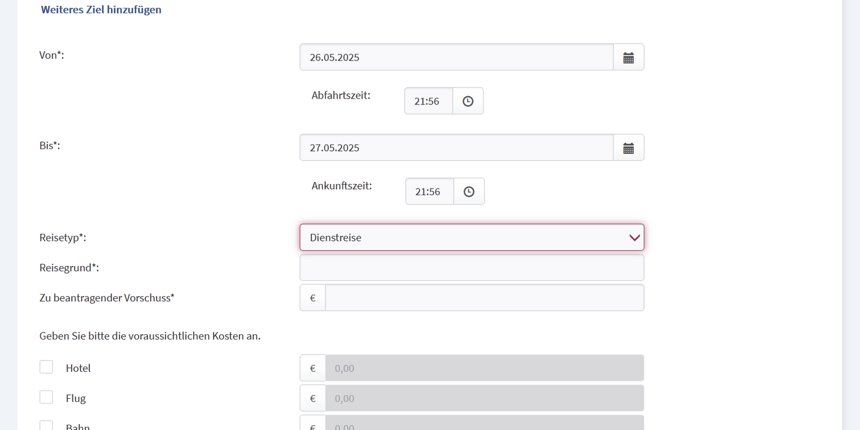The width and height of the screenshot is (860, 430).
Task: Click the Vorschuss amount field
Action: pos(484,298)
